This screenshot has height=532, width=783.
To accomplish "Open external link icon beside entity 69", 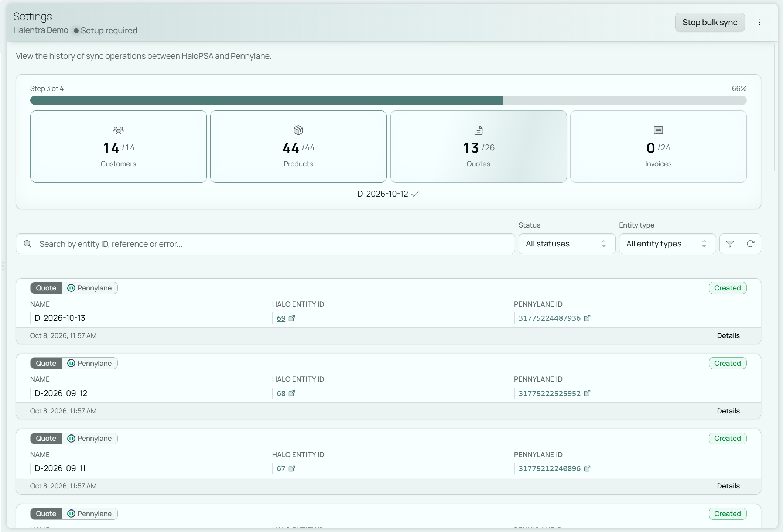I will point(292,318).
